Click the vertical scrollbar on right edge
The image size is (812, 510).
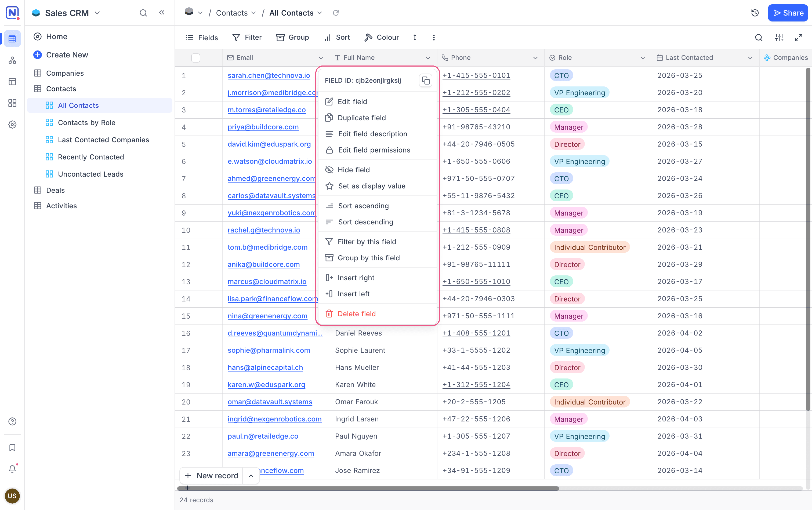(x=808, y=239)
